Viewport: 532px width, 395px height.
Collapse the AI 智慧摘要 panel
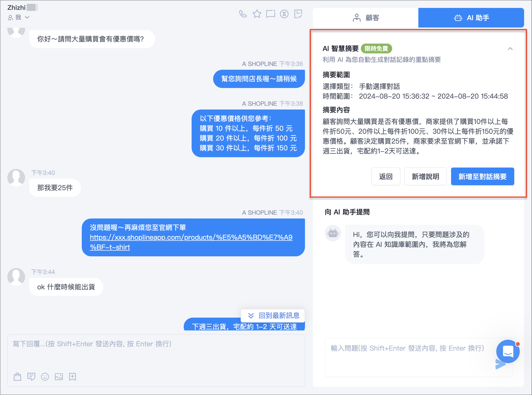tap(510, 49)
